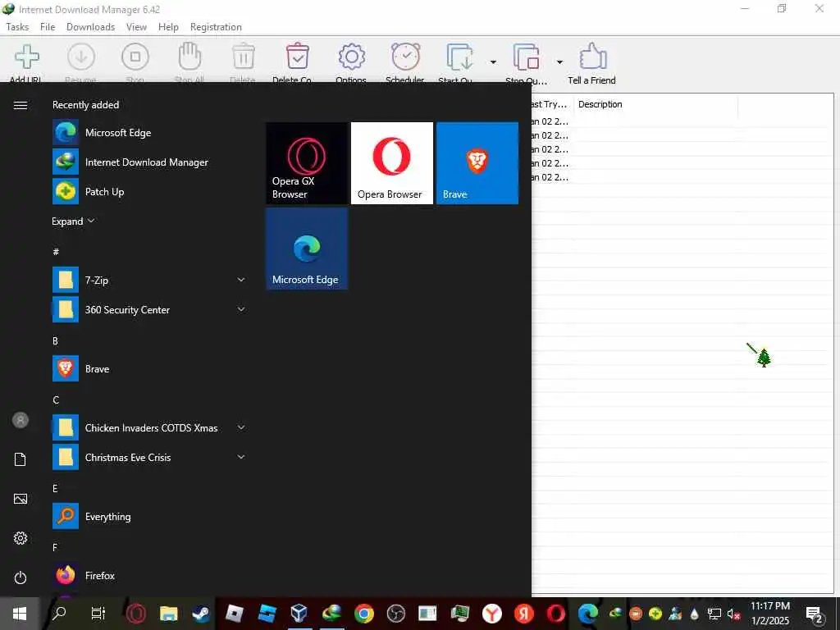Open the Stop Queue dropdown arrow
The height and width of the screenshot is (630, 840).
coord(559,62)
